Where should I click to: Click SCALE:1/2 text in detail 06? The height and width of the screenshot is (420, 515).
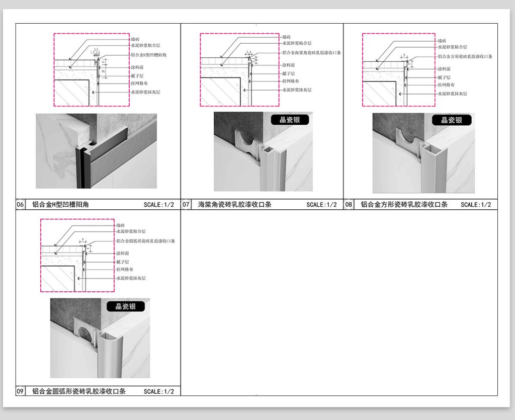point(158,205)
